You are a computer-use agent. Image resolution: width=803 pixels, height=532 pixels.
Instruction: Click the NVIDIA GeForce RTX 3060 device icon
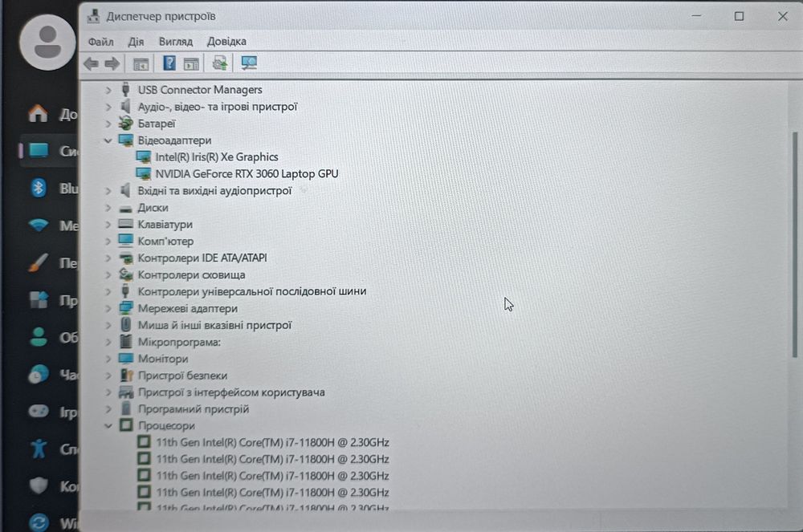tap(144, 174)
